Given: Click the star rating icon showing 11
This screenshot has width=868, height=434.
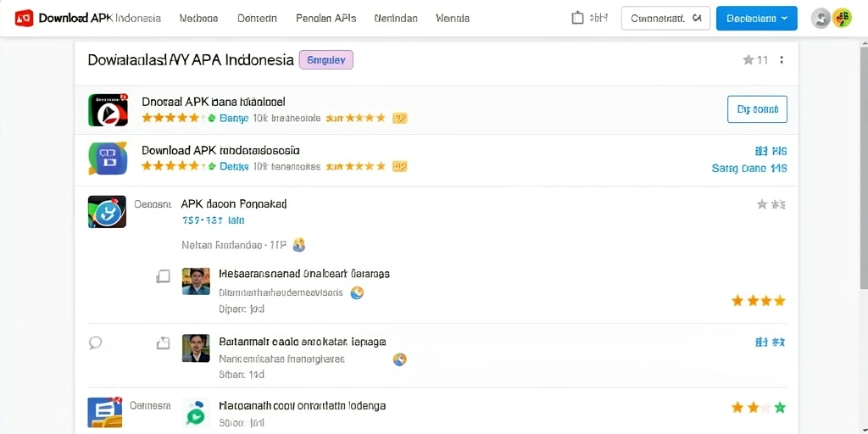Looking at the screenshot, I should 755,60.
